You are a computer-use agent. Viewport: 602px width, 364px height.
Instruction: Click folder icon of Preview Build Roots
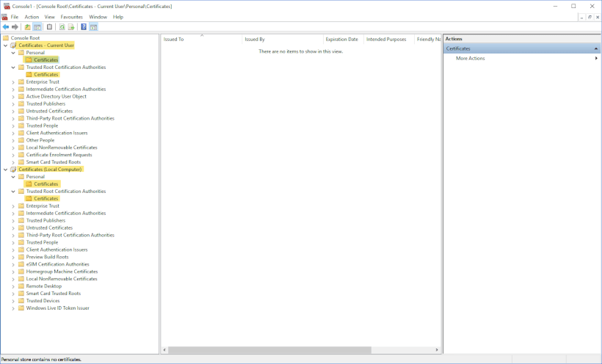click(21, 257)
